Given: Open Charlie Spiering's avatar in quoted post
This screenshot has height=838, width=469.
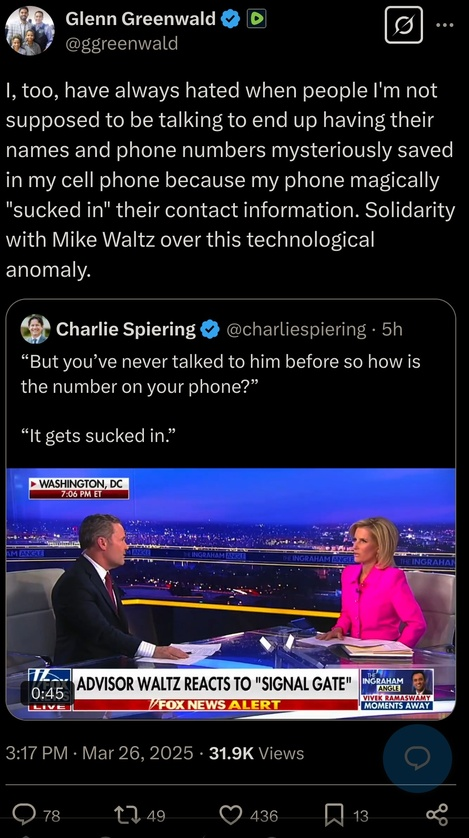Looking at the screenshot, I should (x=36, y=329).
